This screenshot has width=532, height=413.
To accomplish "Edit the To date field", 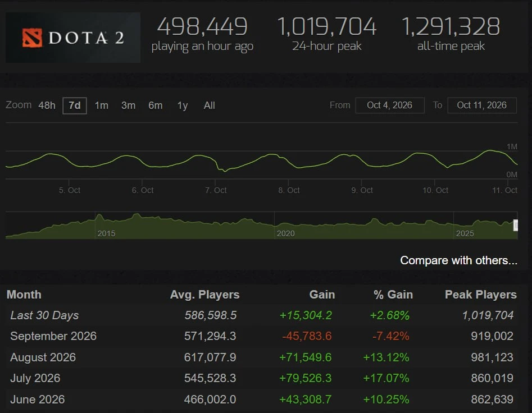I will click(482, 105).
